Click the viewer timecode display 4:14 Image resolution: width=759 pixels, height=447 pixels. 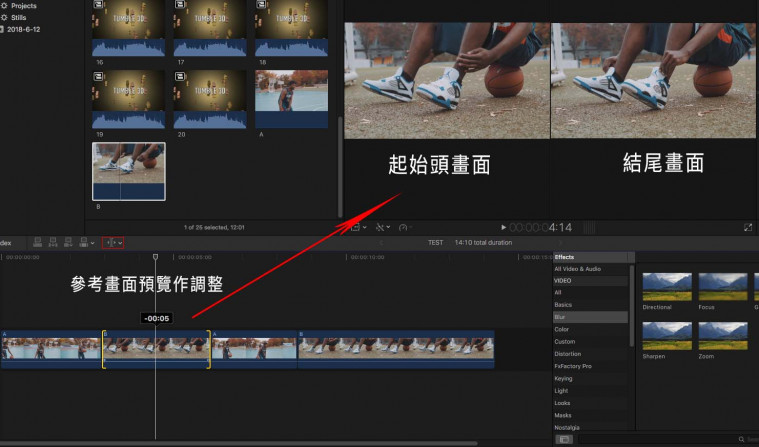click(x=541, y=227)
